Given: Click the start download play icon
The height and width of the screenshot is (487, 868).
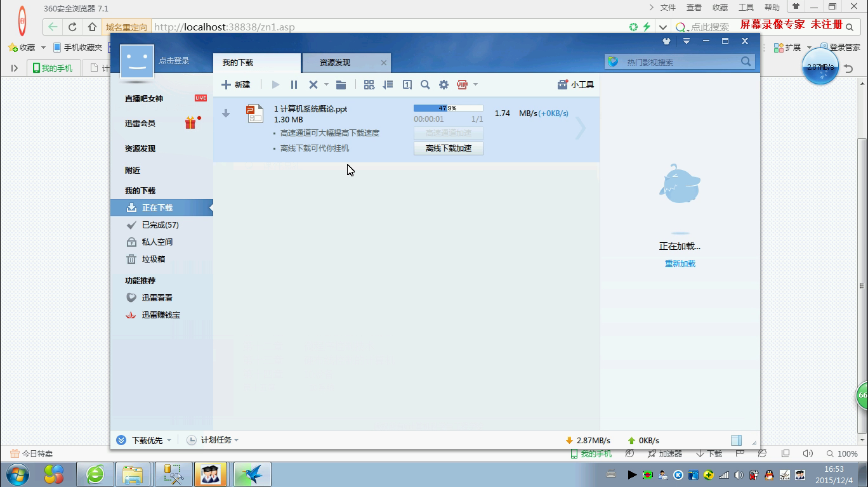Looking at the screenshot, I should (275, 84).
